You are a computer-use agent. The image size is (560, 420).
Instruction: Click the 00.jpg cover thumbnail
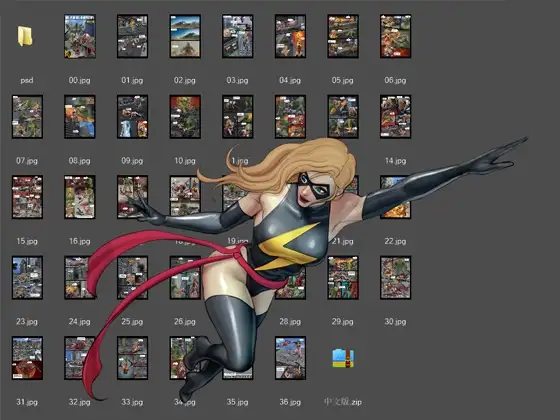[80, 36]
